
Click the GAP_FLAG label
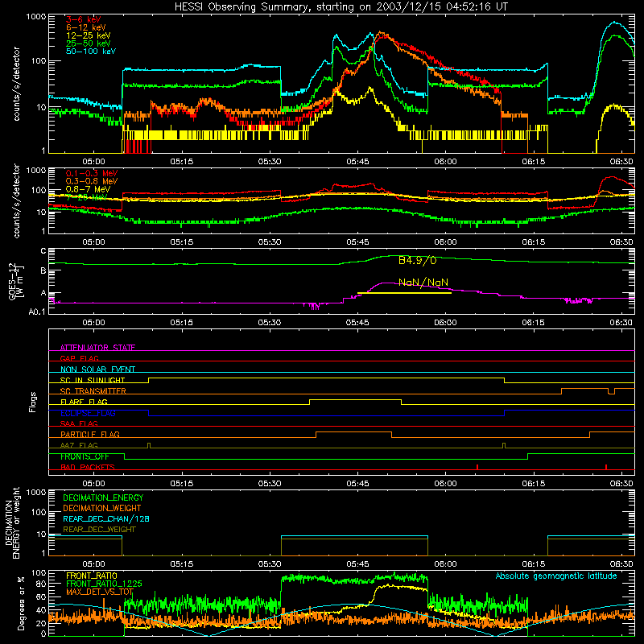pos(79,358)
